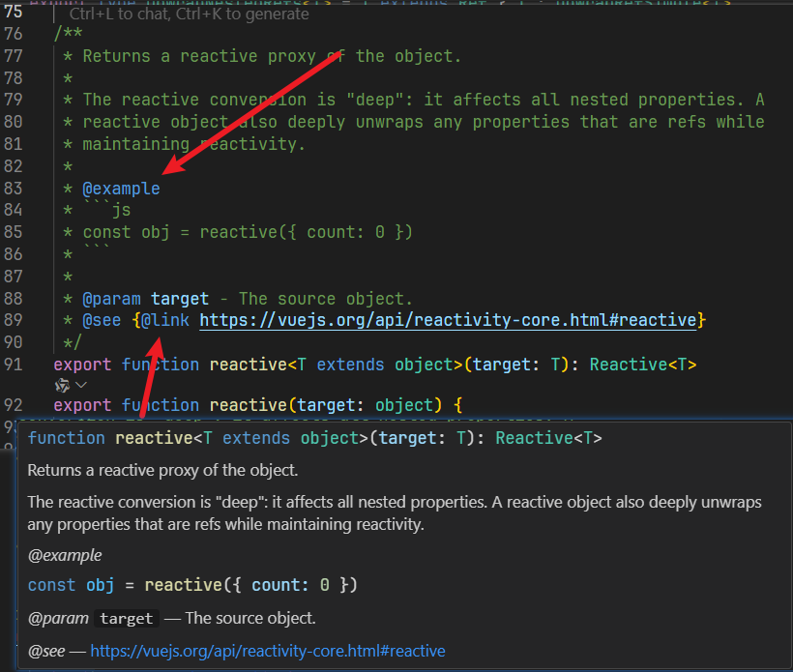This screenshot has width=793, height=672.
Task: Click 'Reactive<T>' return type on line 91
Action: [643, 365]
